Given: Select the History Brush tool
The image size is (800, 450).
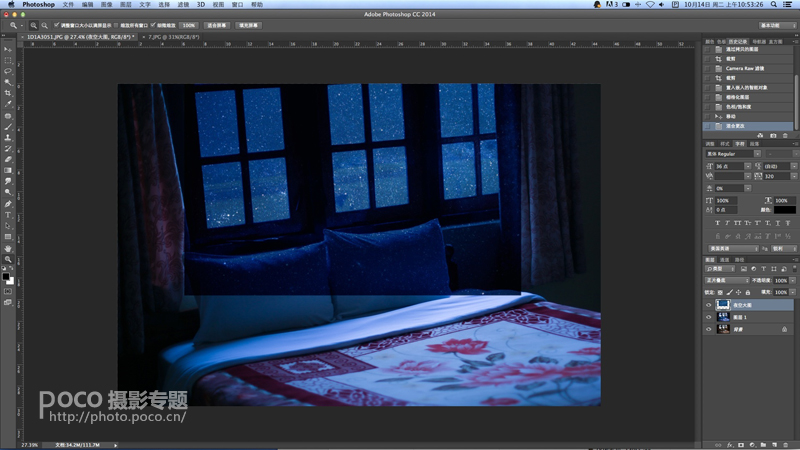Looking at the screenshot, I should (8, 148).
